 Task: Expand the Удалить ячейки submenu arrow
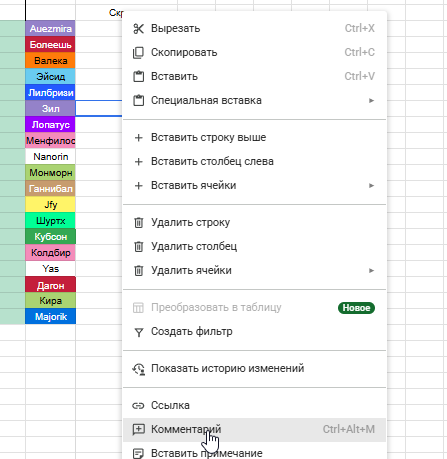[x=371, y=270]
